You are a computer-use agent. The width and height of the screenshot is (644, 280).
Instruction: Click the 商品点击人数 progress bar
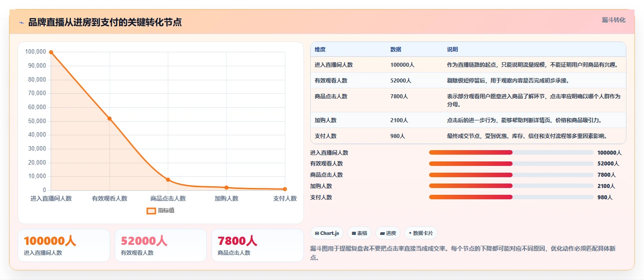click(511, 174)
